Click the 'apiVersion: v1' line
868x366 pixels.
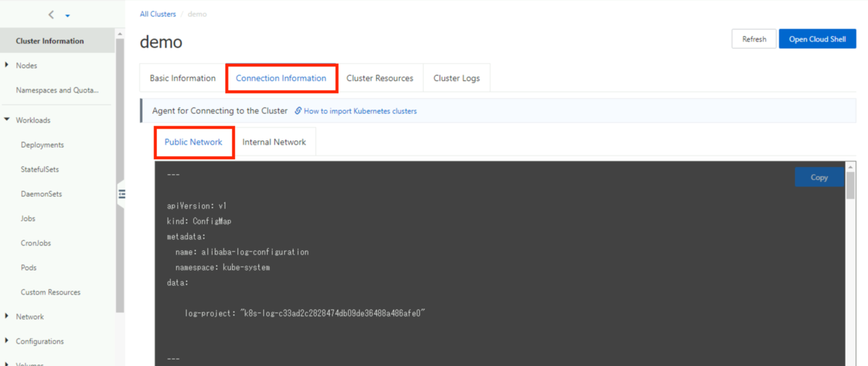197,205
